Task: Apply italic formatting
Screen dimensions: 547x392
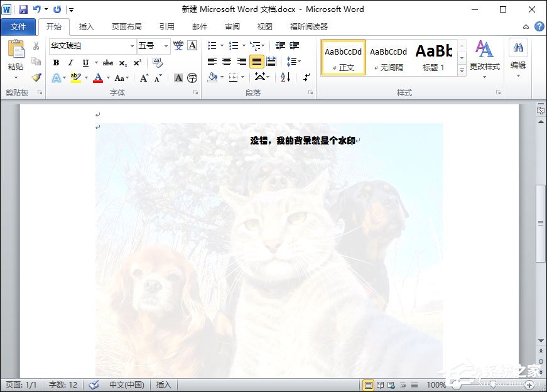Action: click(x=70, y=63)
